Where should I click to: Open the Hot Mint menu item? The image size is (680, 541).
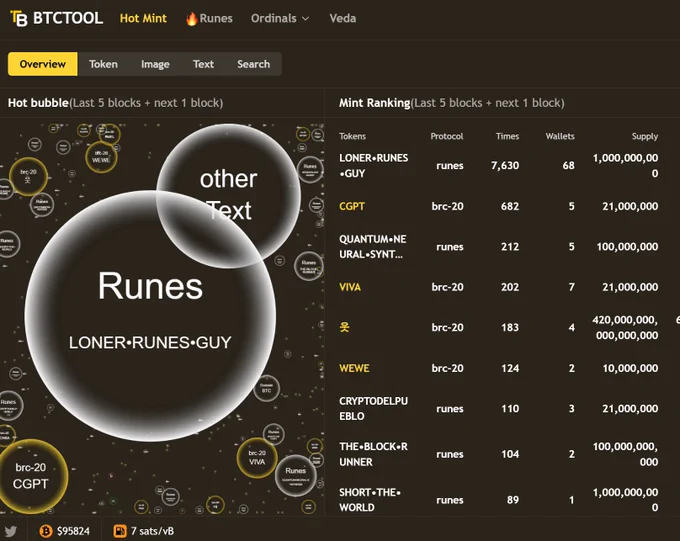click(143, 18)
